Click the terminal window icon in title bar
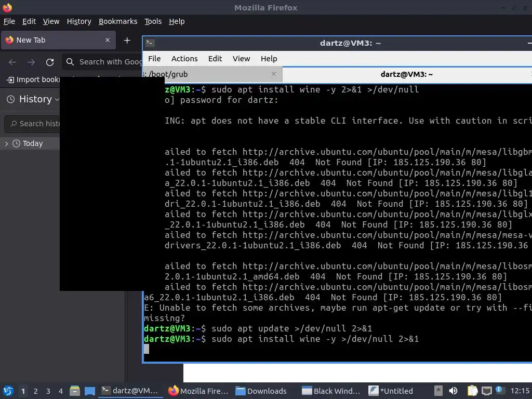532x399 pixels. coord(150,43)
